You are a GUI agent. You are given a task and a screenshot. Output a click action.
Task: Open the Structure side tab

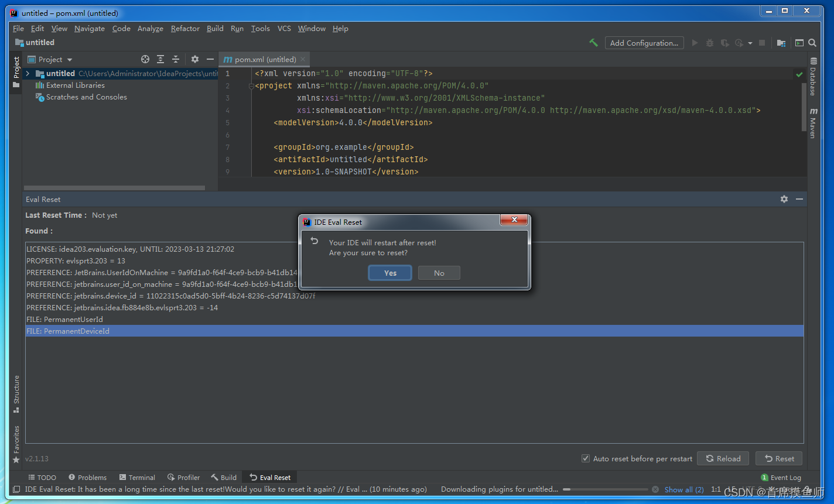[16, 395]
